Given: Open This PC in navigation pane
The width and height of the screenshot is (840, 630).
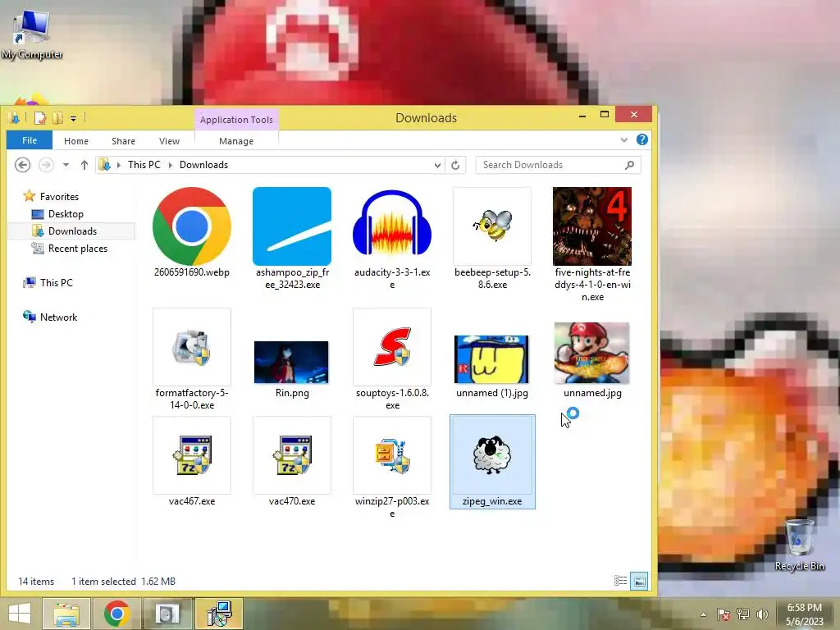Looking at the screenshot, I should pos(48,282).
